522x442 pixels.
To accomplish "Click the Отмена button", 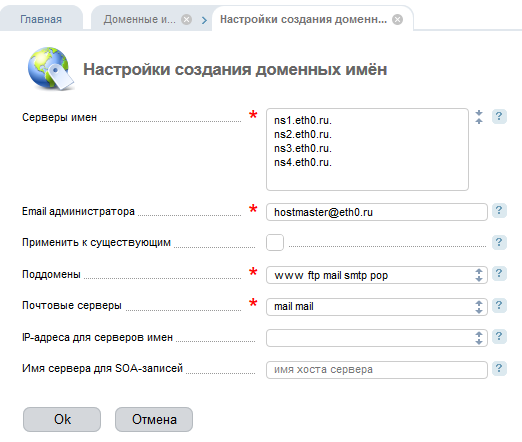I will tap(154, 419).
